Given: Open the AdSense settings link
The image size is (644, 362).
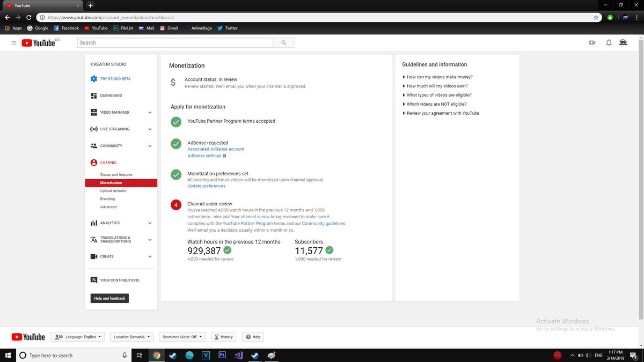Looking at the screenshot, I should click(x=207, y=156).
